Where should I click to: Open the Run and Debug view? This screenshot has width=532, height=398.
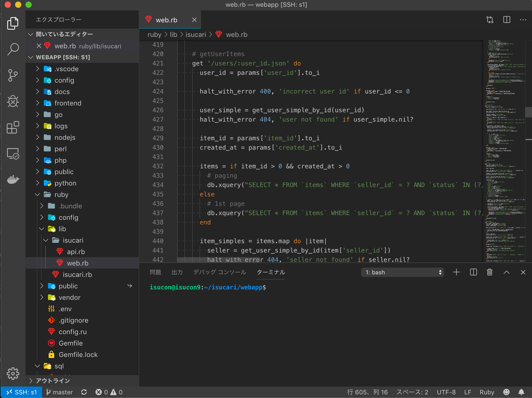(x=13, y=101)
